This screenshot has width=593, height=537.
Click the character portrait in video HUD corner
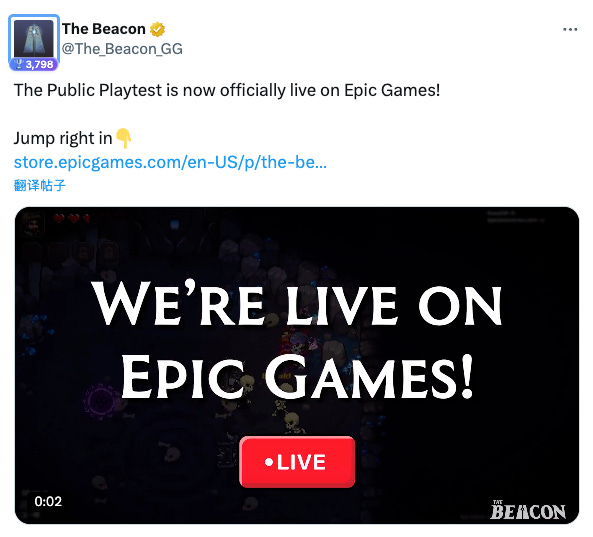(33, 223)
